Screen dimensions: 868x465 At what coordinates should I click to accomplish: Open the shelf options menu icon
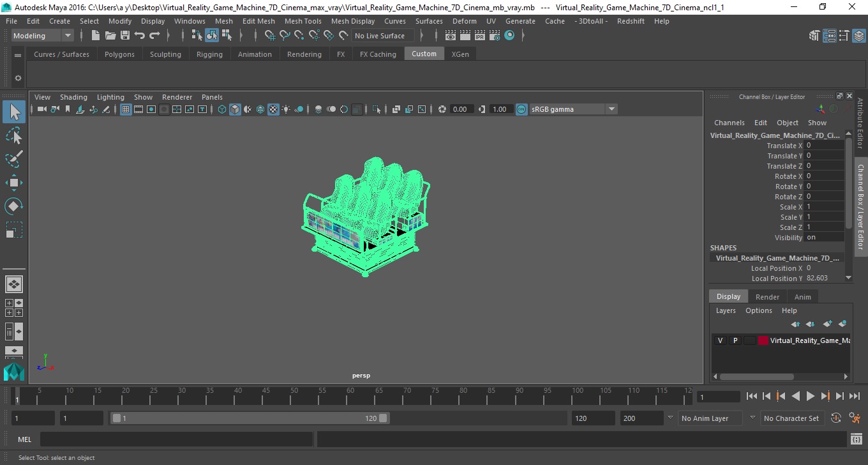pos(18,78)
